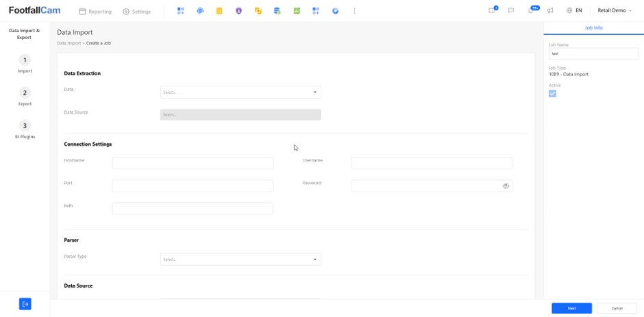Change the EN language setting
Viewport: 644px width, 317px height.
(x=579, y=11)
